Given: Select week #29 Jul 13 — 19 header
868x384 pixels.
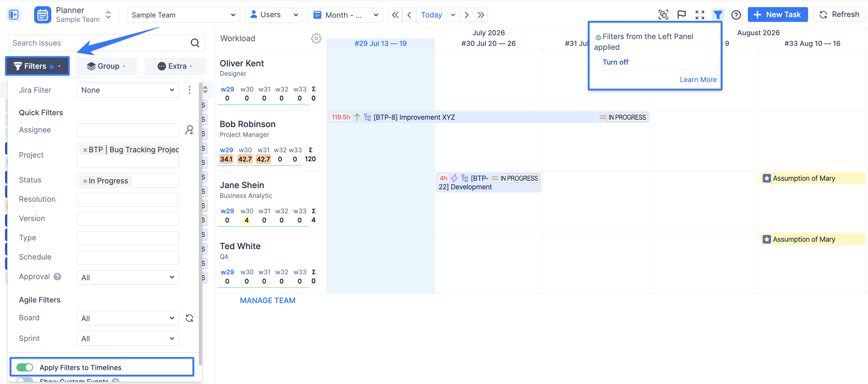Looking at the screenshot, I should tap(380, 44).
